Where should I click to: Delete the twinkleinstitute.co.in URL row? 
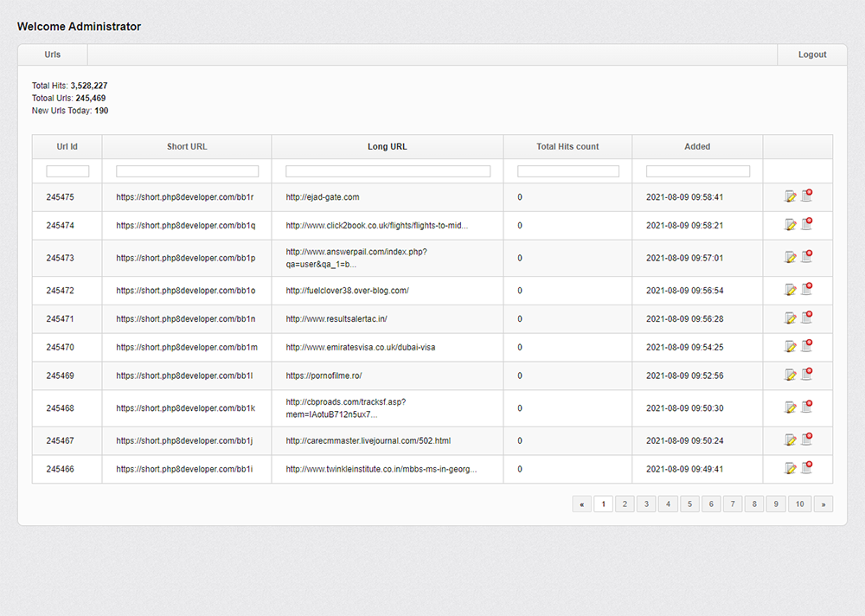[806, 468]
